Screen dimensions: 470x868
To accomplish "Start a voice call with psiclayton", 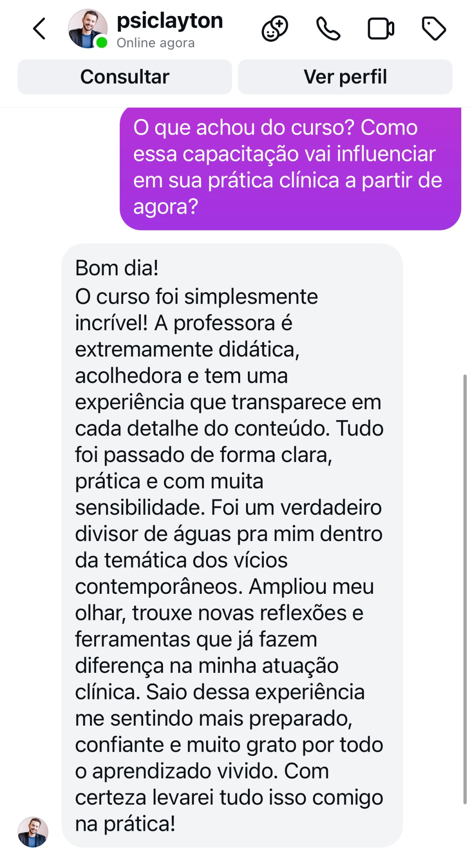I will pos(328,29).
